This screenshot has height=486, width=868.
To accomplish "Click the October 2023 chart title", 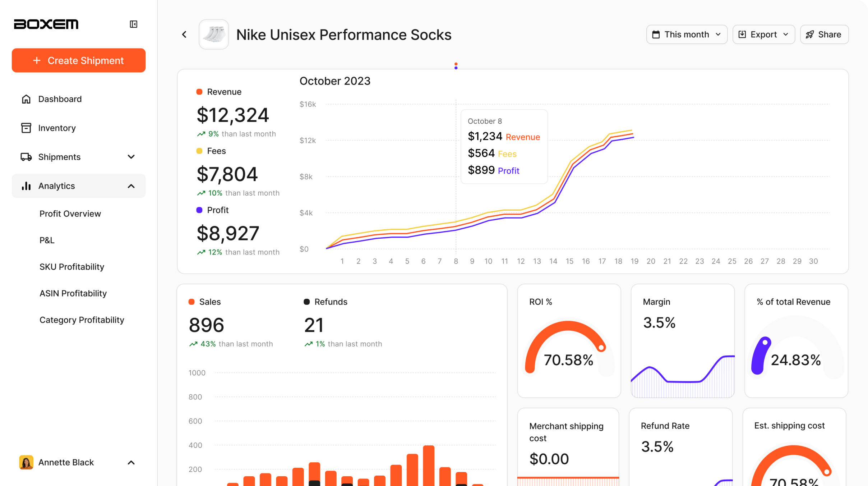I will point(335,81).
